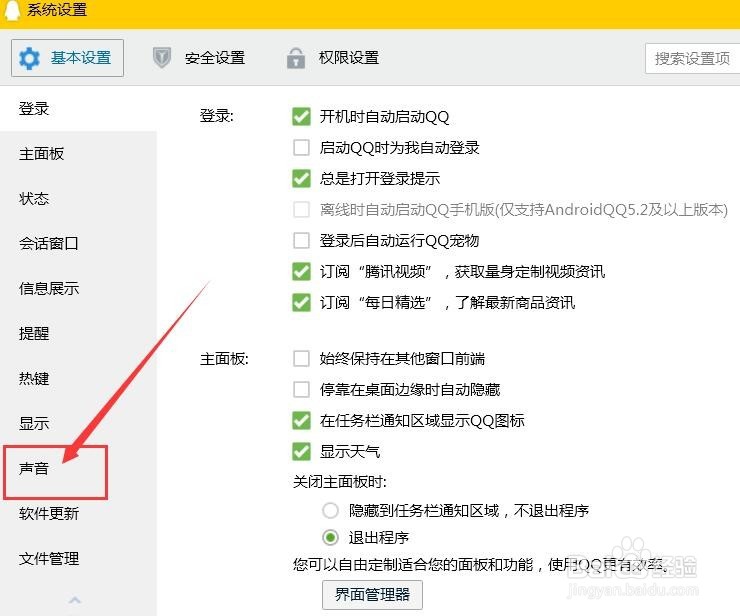Click the gear icon for 基本设置
Screen dimensions: 740x616
click(x=29, y=58)
